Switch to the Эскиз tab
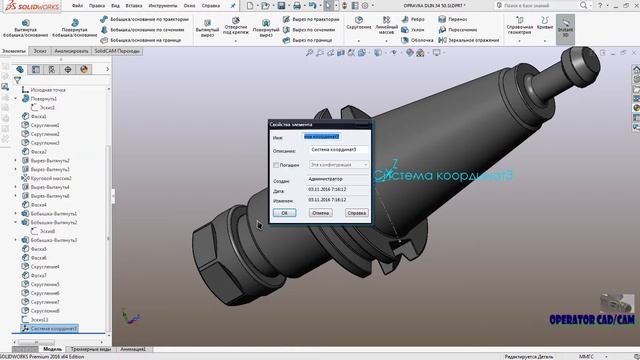This screenshot has height=360, width=640. click(40, 51)
